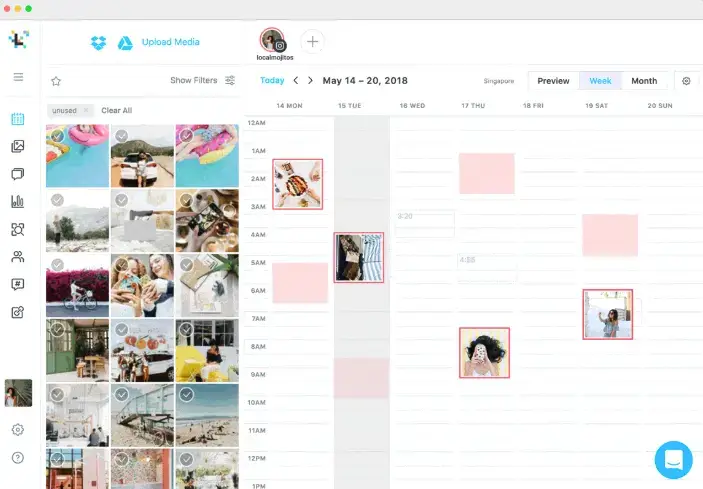The height and width of the screenshot is (489, 703).
Task: Jump to Today in the calendar
Action: (x=272, y=80)
